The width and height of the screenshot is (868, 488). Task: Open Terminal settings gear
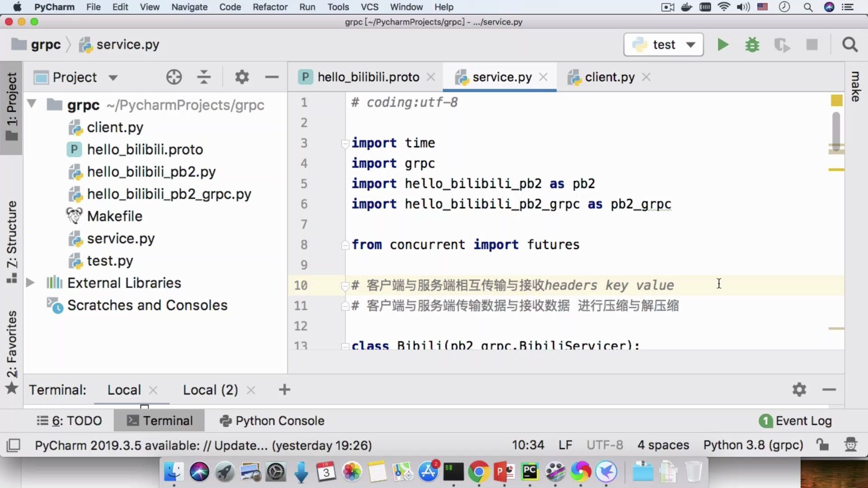tap(799, 389)
